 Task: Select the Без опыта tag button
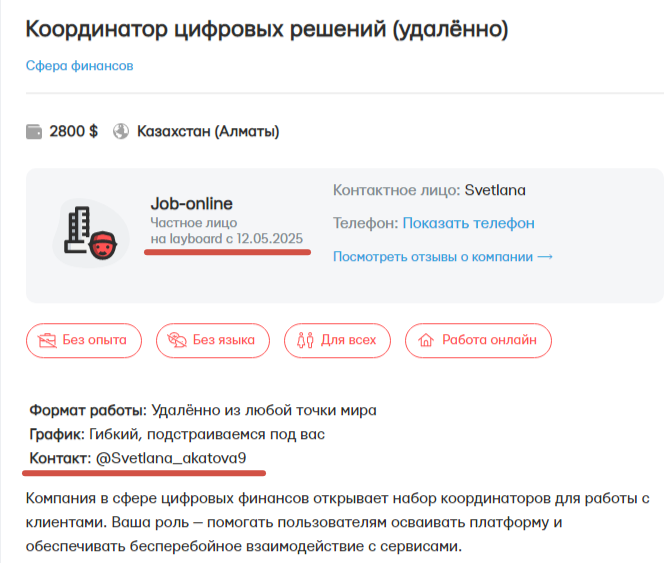click(84, 340)
